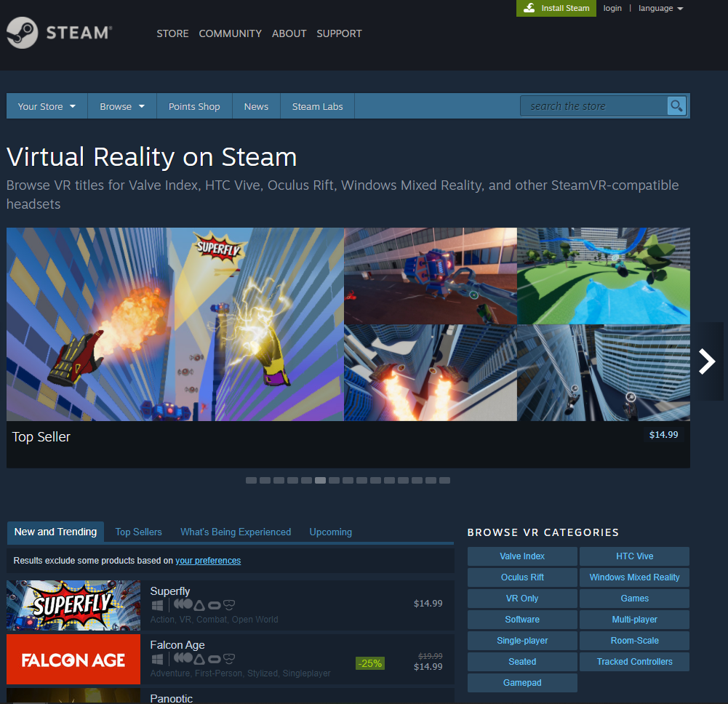
Task: Browse the Seated category
Action: coord(522,662)
